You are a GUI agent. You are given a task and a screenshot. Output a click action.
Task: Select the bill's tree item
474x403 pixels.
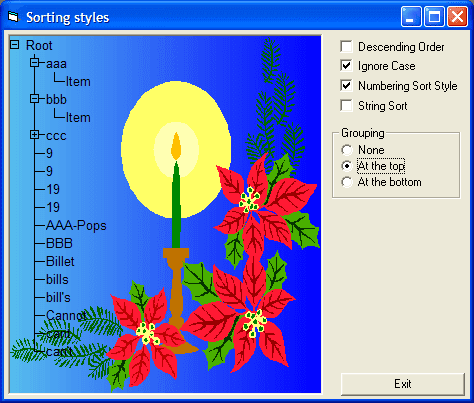58,297
